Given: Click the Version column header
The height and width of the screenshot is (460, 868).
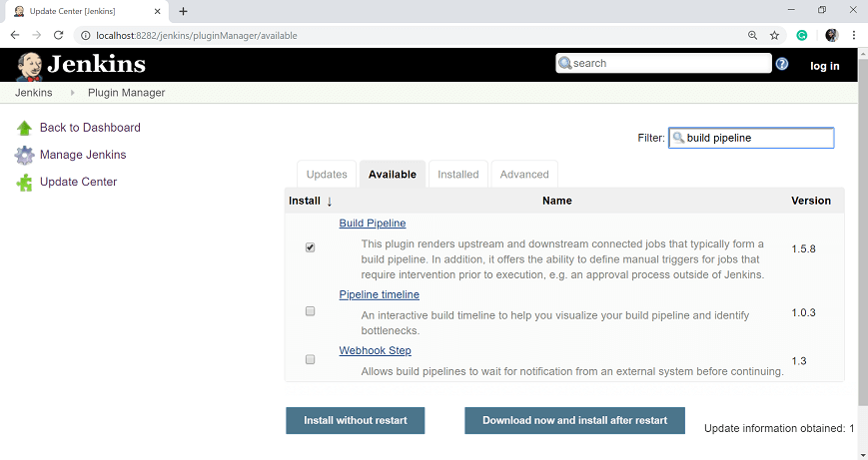Looking at the screenshot, I should [x=811, y=201].
